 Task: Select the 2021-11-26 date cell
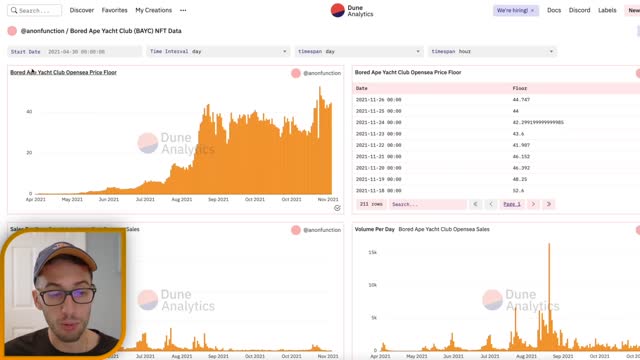[x=378, y=100]
